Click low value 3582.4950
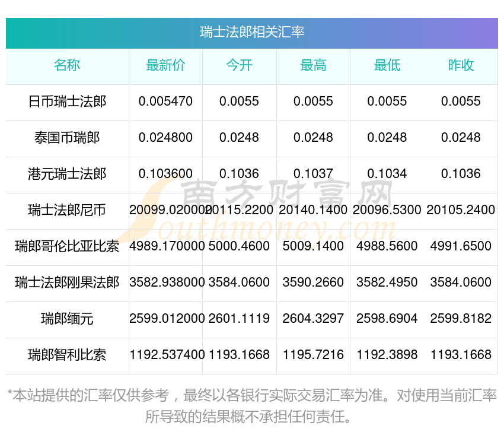Image resolution: width=504 pixels, height=435 pixels. [387, 282]
